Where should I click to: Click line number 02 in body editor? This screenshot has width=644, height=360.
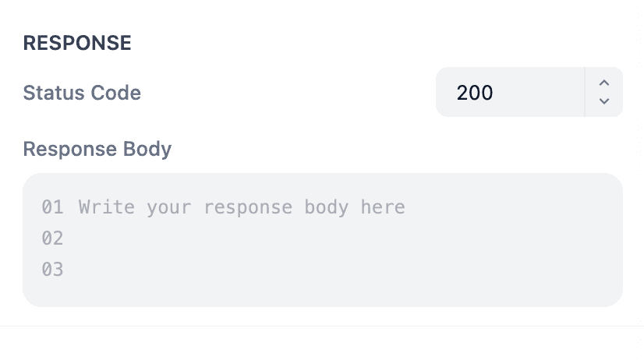[x=52, y=238]
